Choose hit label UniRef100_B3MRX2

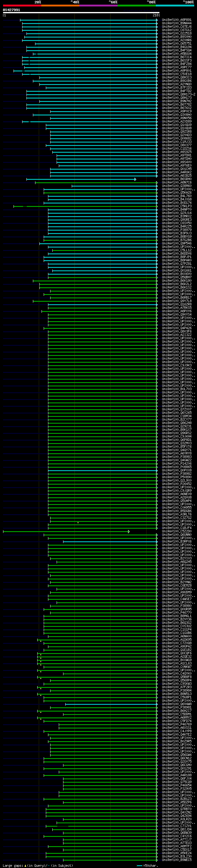coord(176,216)
